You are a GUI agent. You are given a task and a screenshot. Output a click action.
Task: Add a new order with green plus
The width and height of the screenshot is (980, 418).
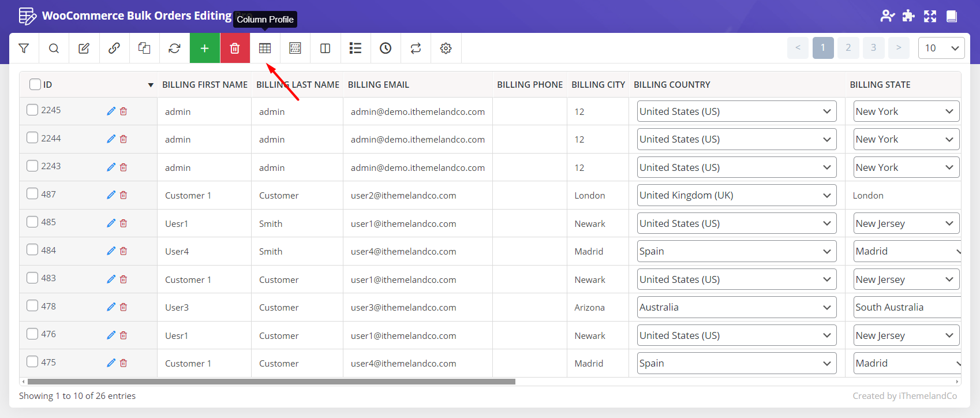(204, 48)
